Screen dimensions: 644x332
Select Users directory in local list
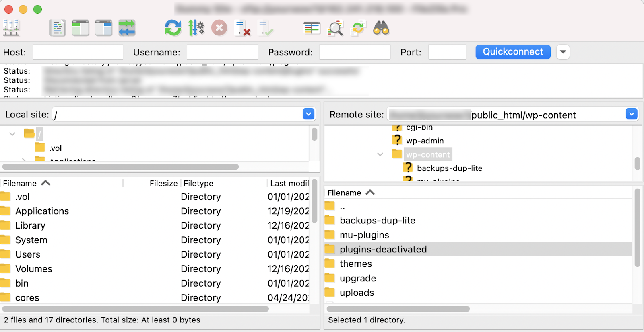[155, 254]
